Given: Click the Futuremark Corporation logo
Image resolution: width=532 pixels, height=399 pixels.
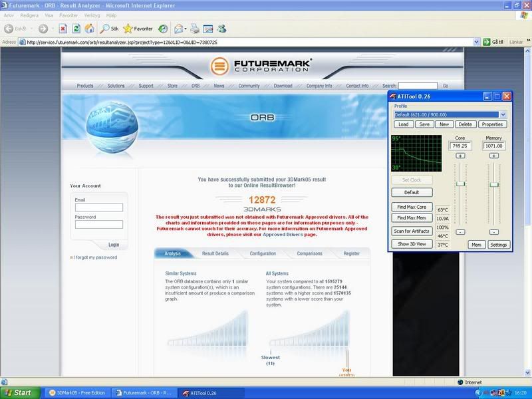Looking at the screenshot, I should pyautogui.click(x=261, y=66).
